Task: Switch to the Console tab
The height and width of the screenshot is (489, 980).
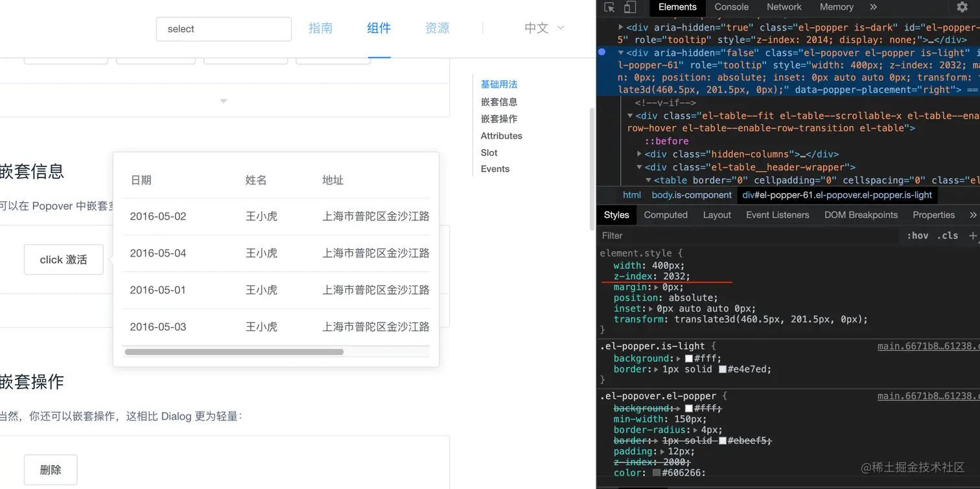Action: tap(732, 7)
